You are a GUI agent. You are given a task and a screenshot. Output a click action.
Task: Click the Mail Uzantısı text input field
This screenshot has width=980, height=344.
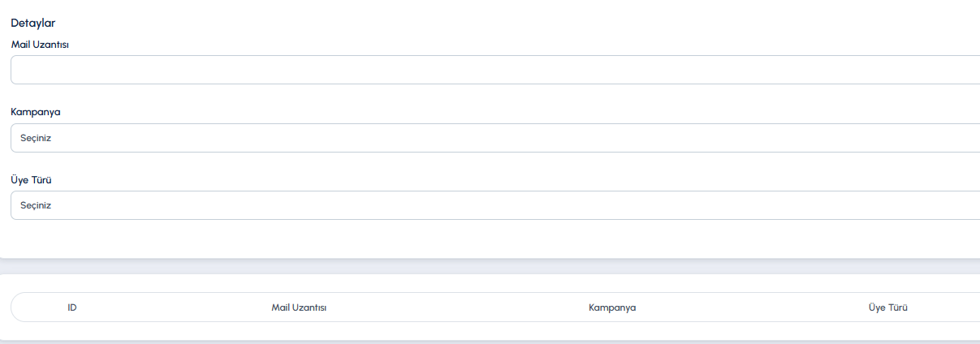tap(495, 70)
